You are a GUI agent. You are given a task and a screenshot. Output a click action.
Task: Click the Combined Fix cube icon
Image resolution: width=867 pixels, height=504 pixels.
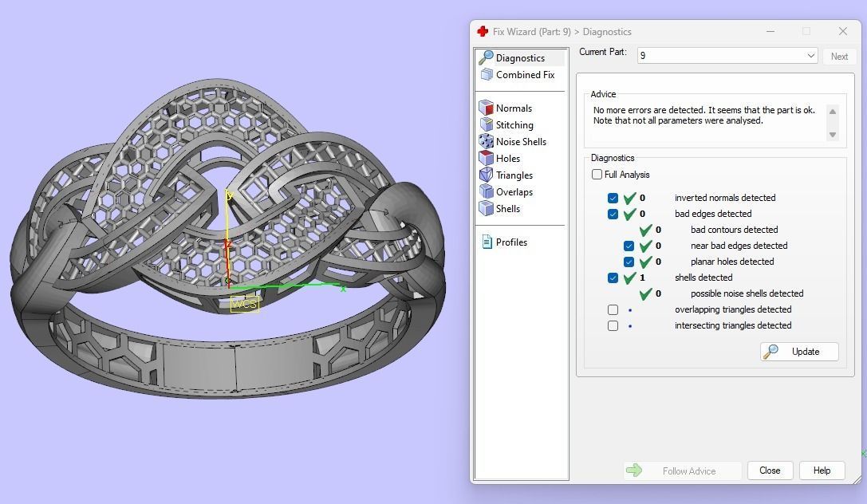tap(487, 75)
